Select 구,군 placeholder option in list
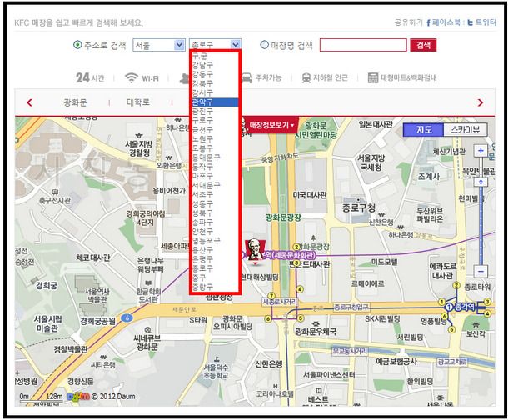Image resolution: width=508 pixels, height=420 pixels. [x=215, y=56]
